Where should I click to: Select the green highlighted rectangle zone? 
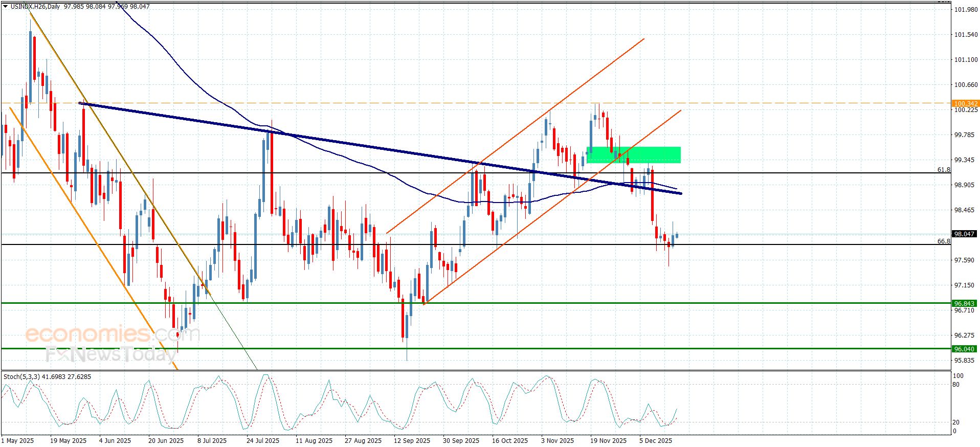(x=633, y=155)
